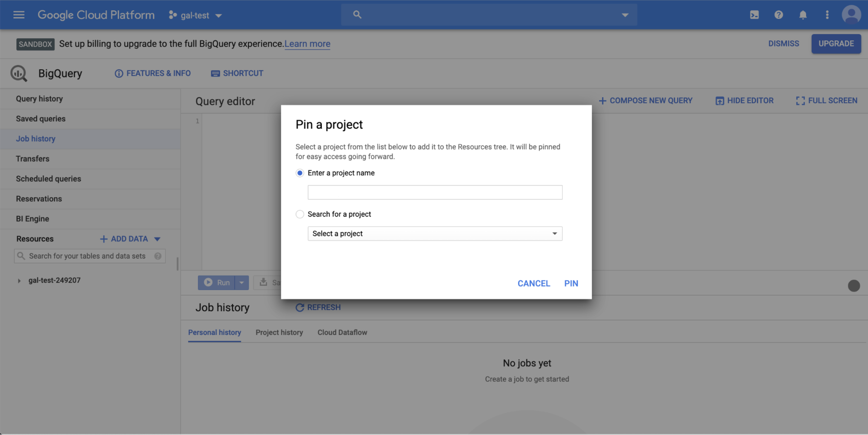
Task: Open the three-dot settings menu
Action: pyautogui.click(x=827, y=15)
